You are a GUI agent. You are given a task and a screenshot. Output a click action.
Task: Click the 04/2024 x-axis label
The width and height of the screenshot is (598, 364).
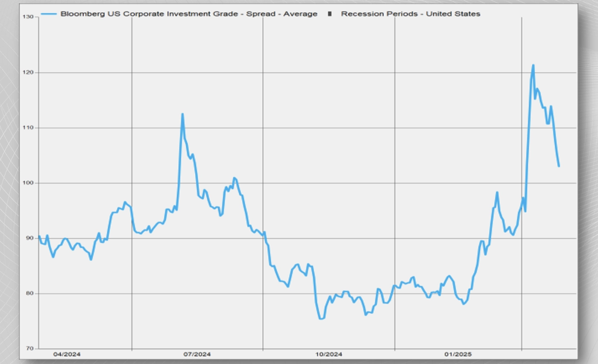(x=67, y=354)
